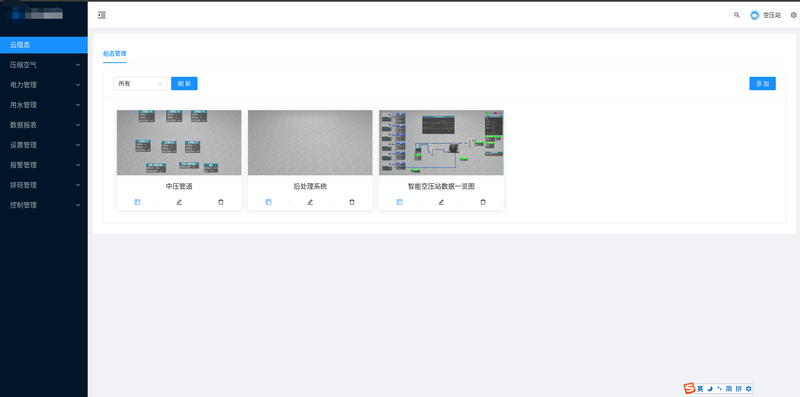Edit the 后处理系统 card with pencil icon
Image resolution: width=800 pixels, height=397 pixels.
click(310, 202)
